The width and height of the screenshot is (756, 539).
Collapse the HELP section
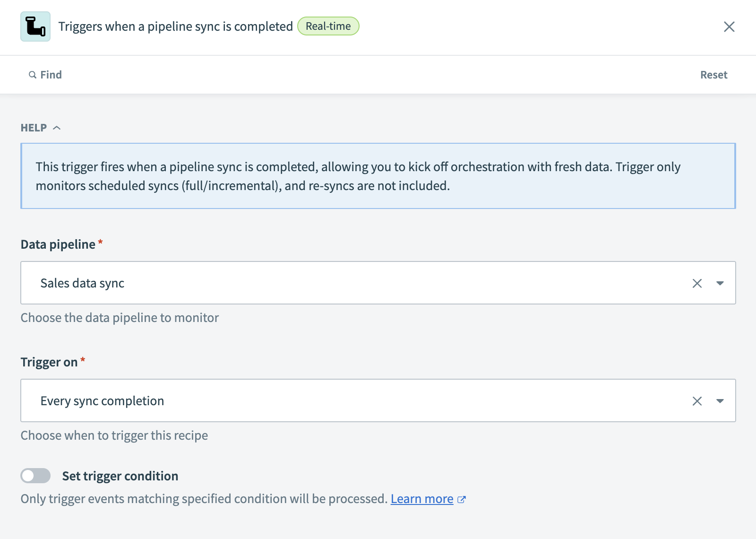coord(58,127)
